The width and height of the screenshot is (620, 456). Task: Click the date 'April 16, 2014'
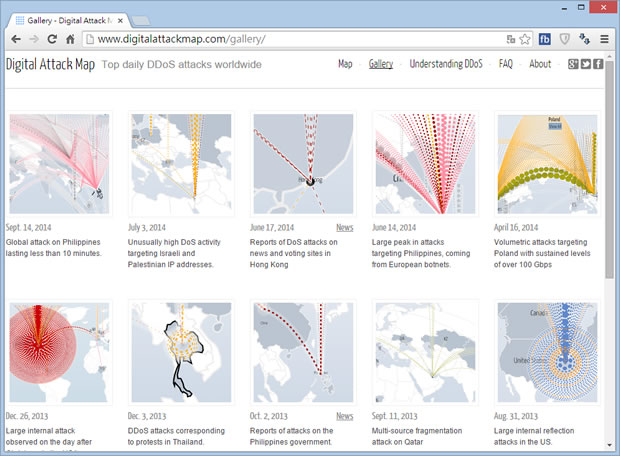(516, 227)
